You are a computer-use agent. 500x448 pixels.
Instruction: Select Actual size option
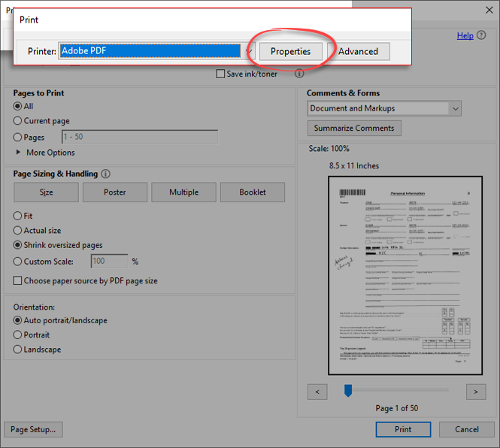(x=18, y=231)
